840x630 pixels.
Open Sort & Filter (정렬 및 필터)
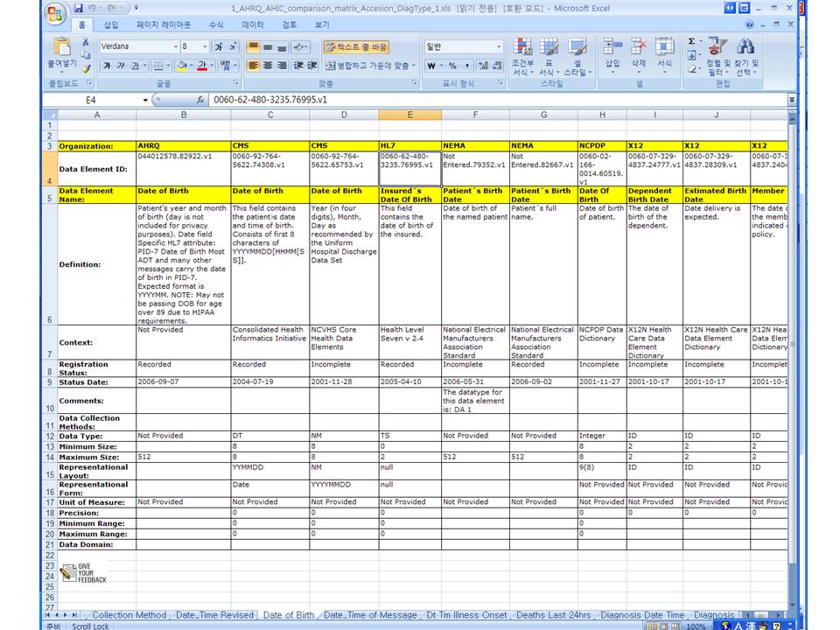(x=717, y=57)
